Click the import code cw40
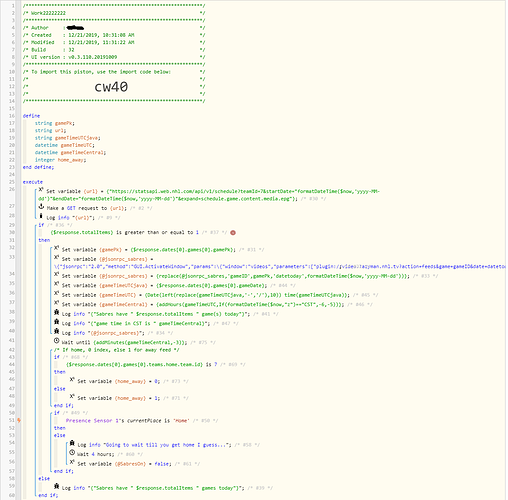Screen dimensions: 508x500 coord(111,87)
